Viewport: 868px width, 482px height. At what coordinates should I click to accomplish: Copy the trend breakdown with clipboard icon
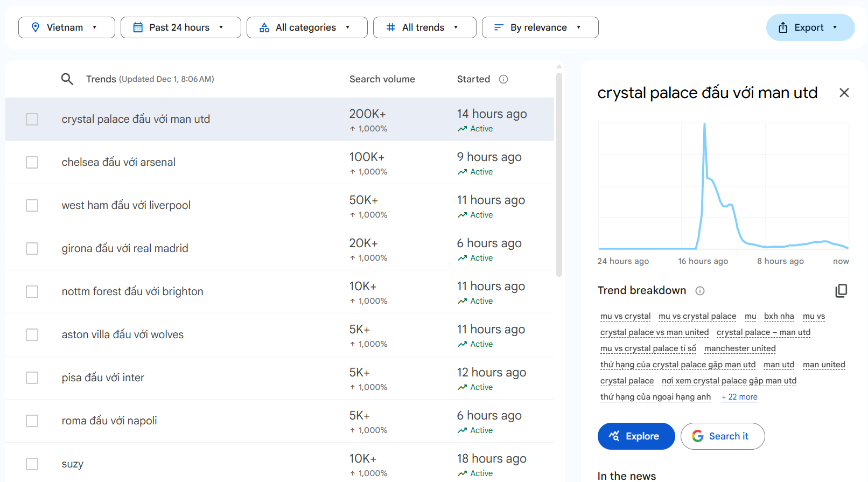click(x=841, y=291)
